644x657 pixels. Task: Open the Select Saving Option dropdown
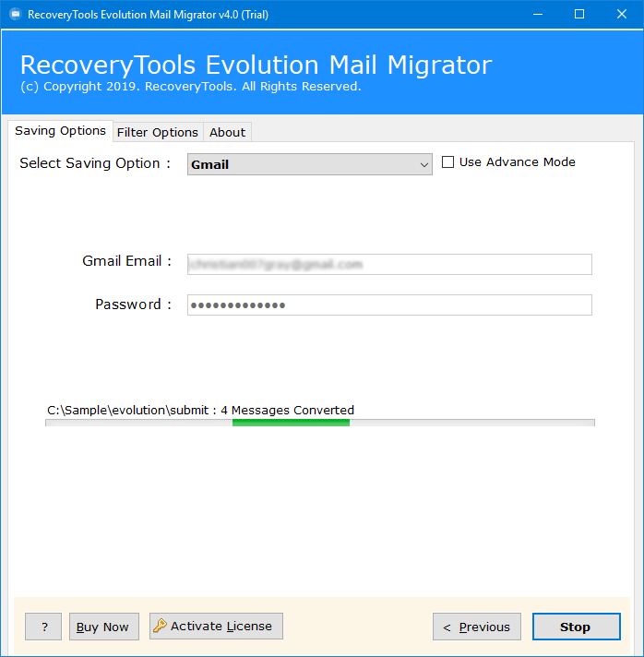pyautogui.click(x=310, y=164)
